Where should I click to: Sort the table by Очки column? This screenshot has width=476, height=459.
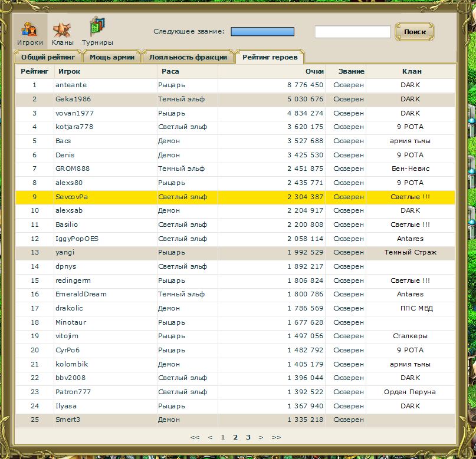(x=314, y=71)
